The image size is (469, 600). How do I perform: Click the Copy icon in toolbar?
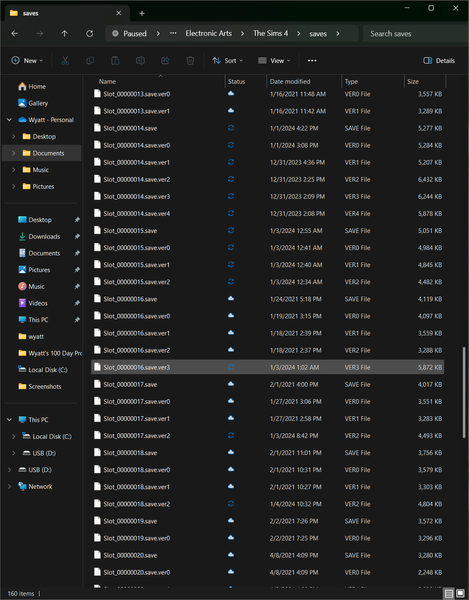point(90,60)
